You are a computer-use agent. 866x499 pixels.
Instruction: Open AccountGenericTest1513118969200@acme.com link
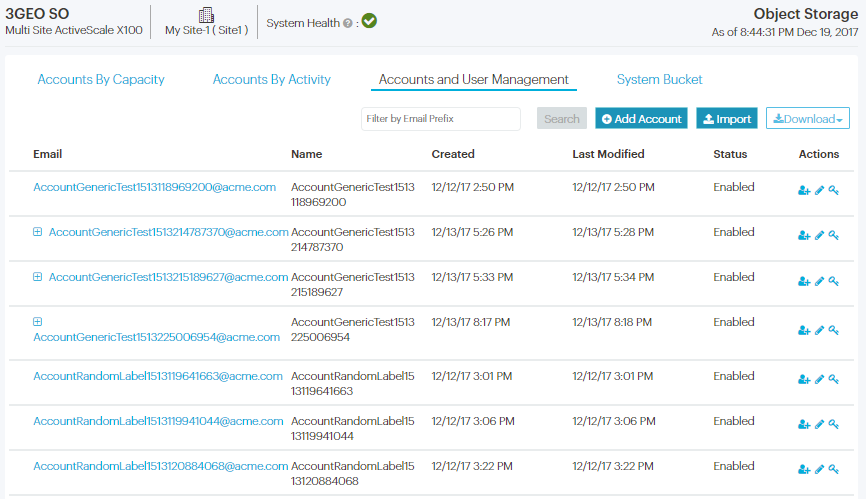(155, 187)
